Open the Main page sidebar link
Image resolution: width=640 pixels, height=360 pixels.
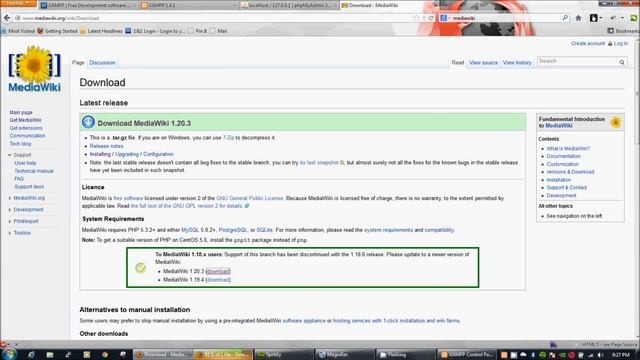[x=21, y=112]
